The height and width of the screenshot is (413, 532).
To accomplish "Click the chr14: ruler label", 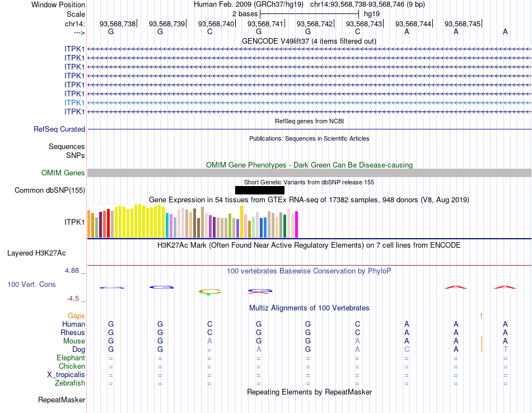I will (x=74, y=24).
